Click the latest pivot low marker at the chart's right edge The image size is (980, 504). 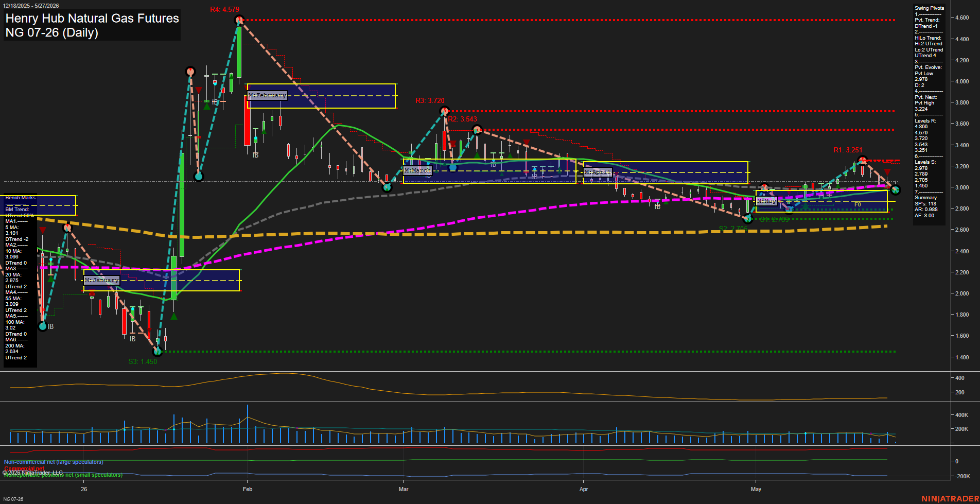tap(895, 190)
